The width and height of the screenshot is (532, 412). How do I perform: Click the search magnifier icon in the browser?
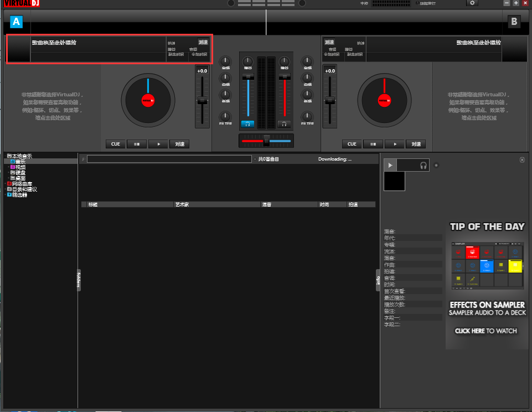tap(82, 159)
